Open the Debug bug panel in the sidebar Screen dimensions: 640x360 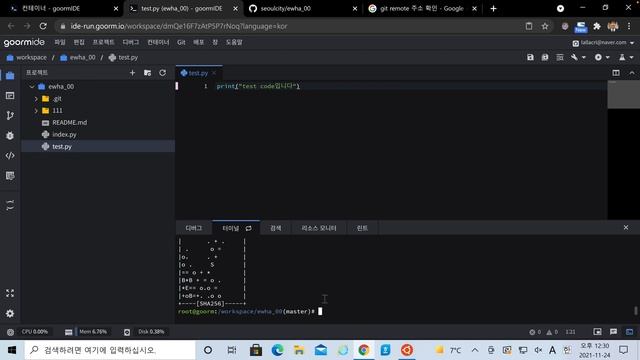pyautogui.click(x=10, y=136)
